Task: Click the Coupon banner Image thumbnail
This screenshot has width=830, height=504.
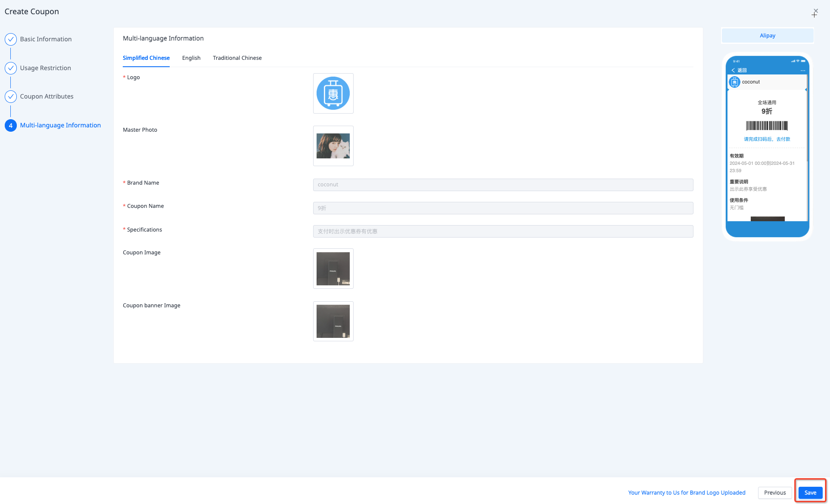Action: (x=333, y=322)
